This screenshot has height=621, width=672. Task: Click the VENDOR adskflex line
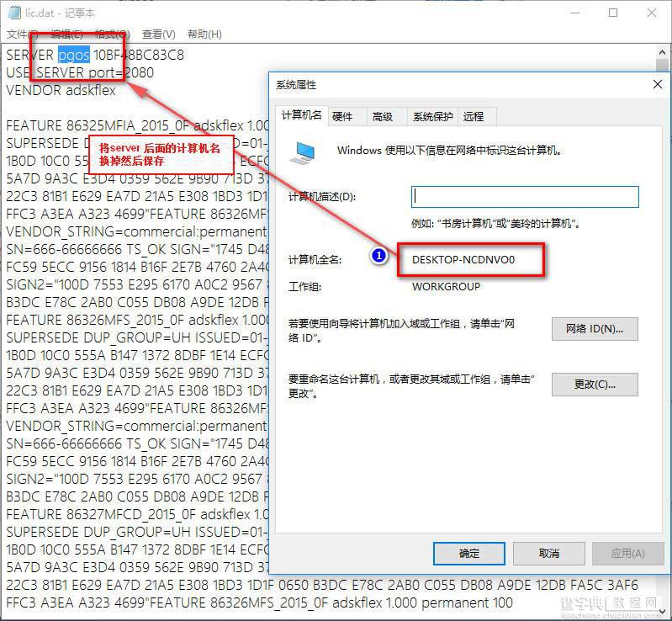click(61, 91)
